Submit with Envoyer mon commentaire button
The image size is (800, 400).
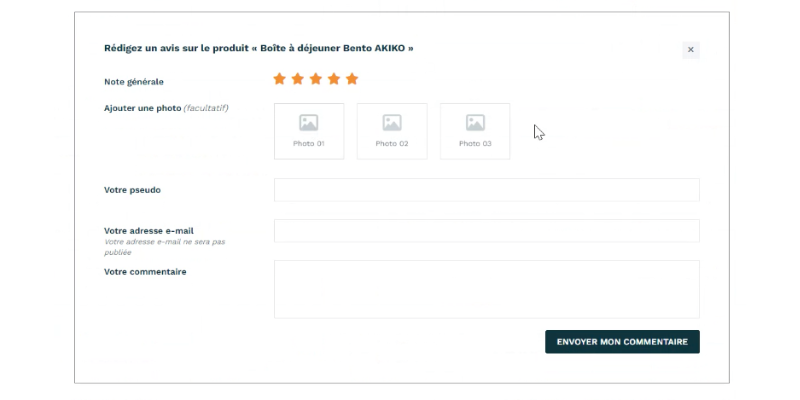622,342
